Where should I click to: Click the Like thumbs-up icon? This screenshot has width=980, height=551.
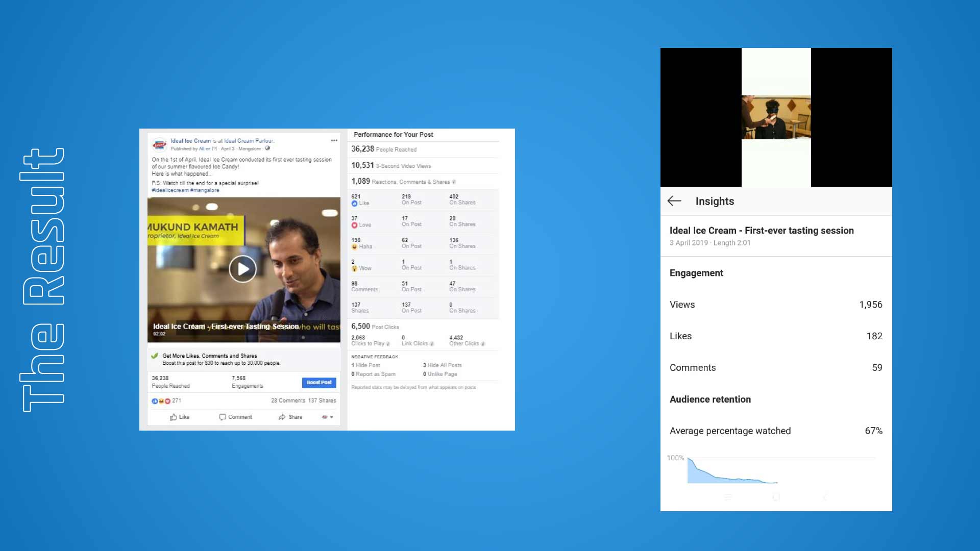point(174,417)
